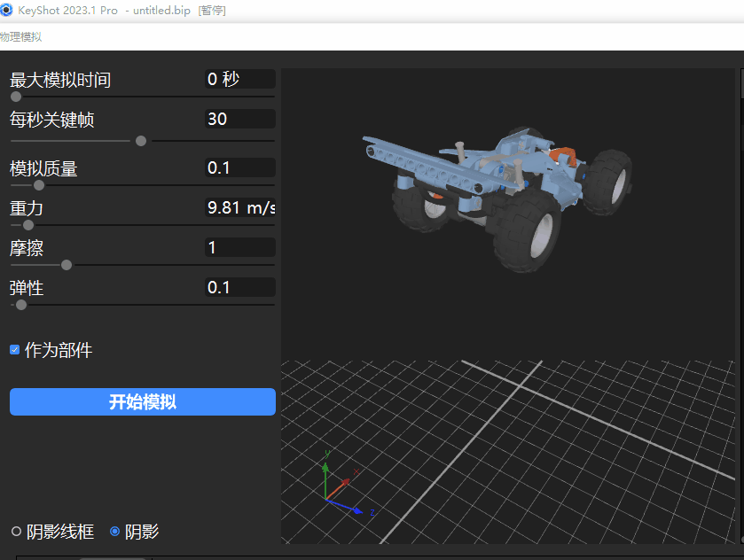Click the 摩擦 label

click(x=27, y=248)
